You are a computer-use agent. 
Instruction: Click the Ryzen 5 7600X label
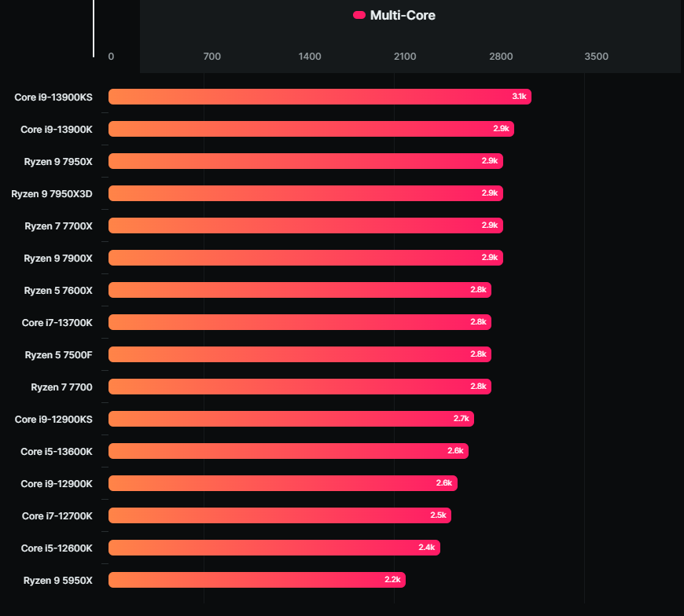pyautogui.click(x=58, y=291)
